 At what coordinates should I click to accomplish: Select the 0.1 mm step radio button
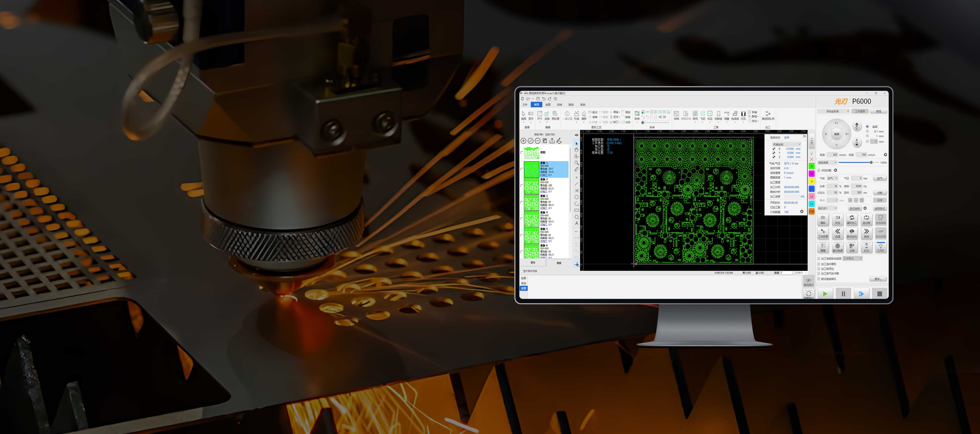[867, 131]
